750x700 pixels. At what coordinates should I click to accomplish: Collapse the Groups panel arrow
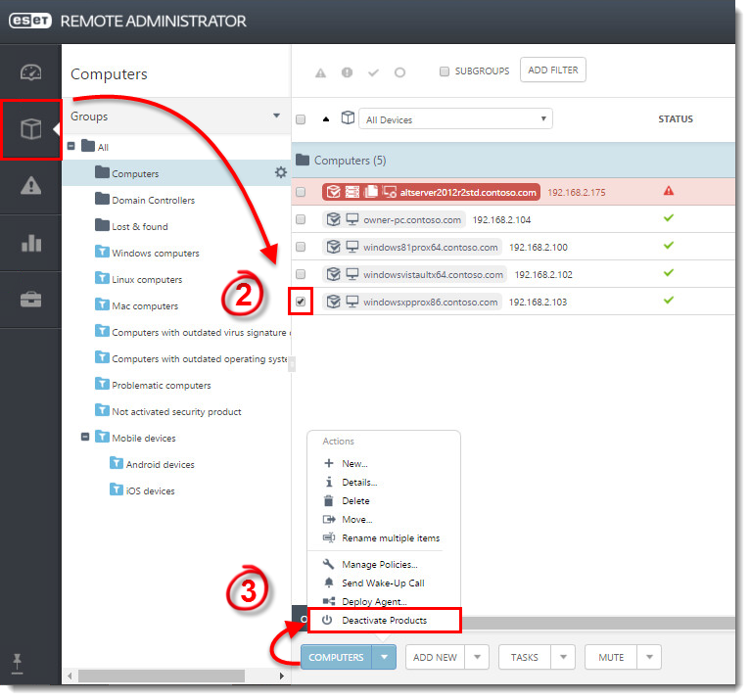pos(276,116)
